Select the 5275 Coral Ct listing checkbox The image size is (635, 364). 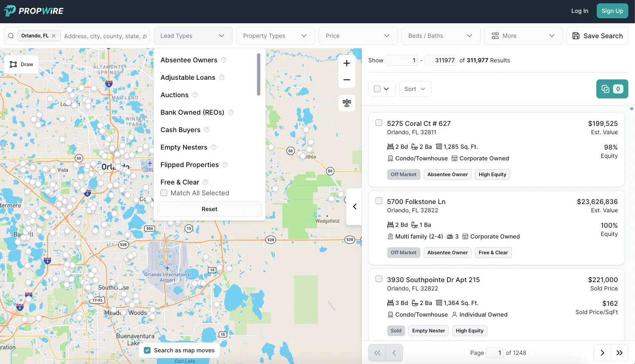(379, 123)
